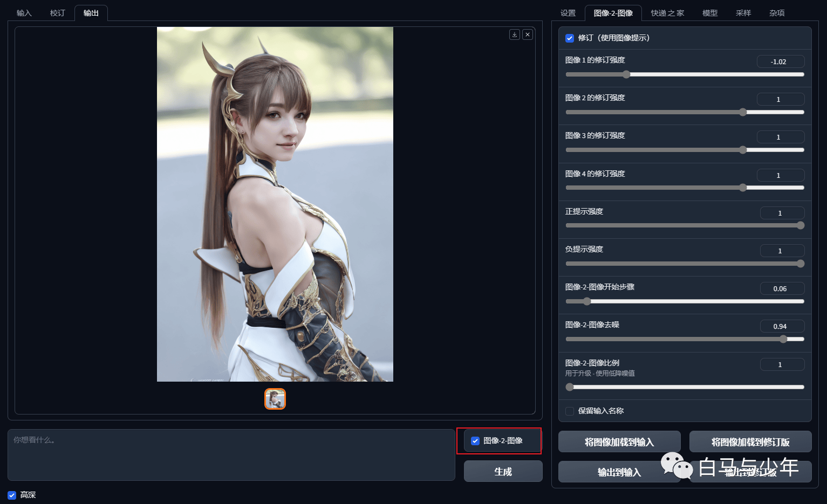The image size is (827, 504).
Task: Open the 设置 tab
Action: [x=568, y=13]
